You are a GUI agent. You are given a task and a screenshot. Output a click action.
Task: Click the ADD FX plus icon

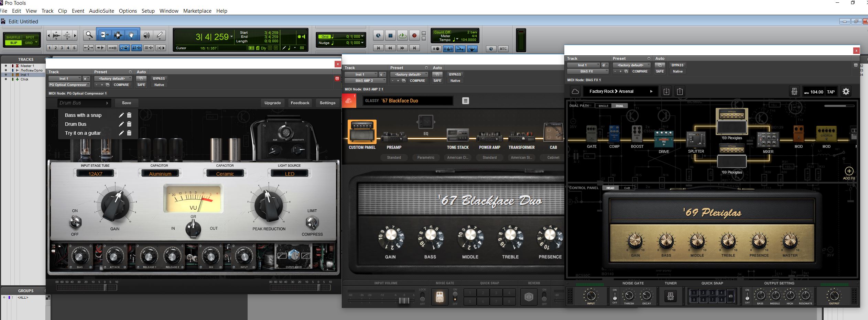click(849, 171)
